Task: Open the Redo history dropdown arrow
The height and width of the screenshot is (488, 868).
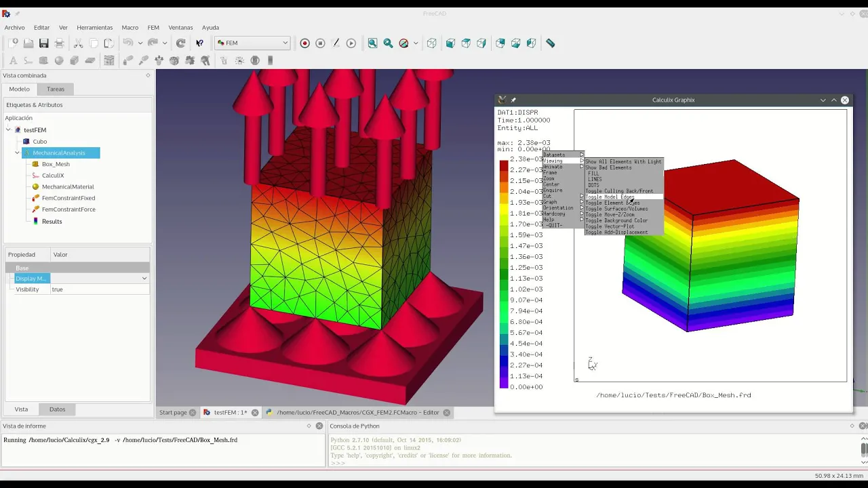Action: tap(165, 43)
